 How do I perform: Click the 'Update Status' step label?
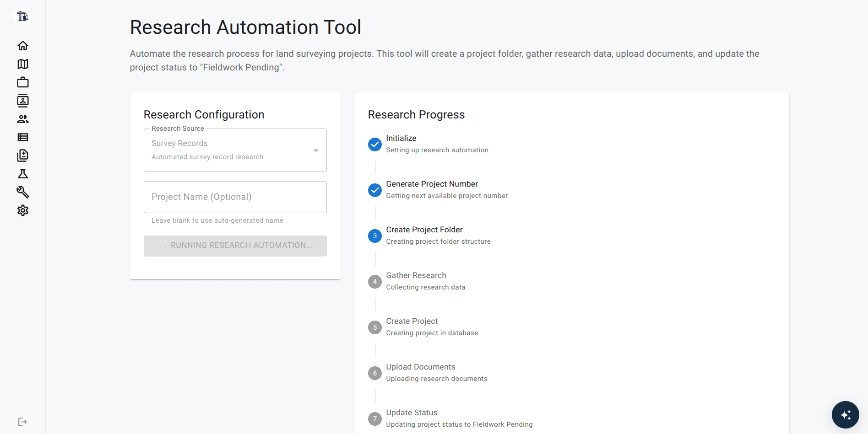coord(412,413)
